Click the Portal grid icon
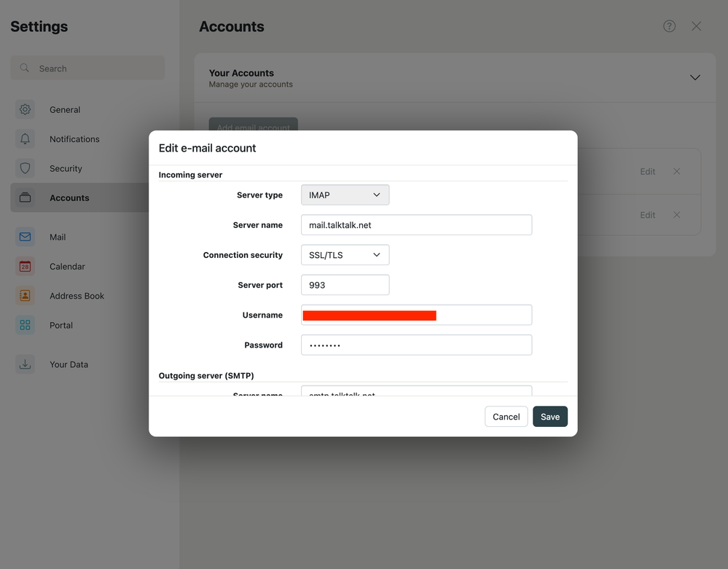 (x=26, y=325)
